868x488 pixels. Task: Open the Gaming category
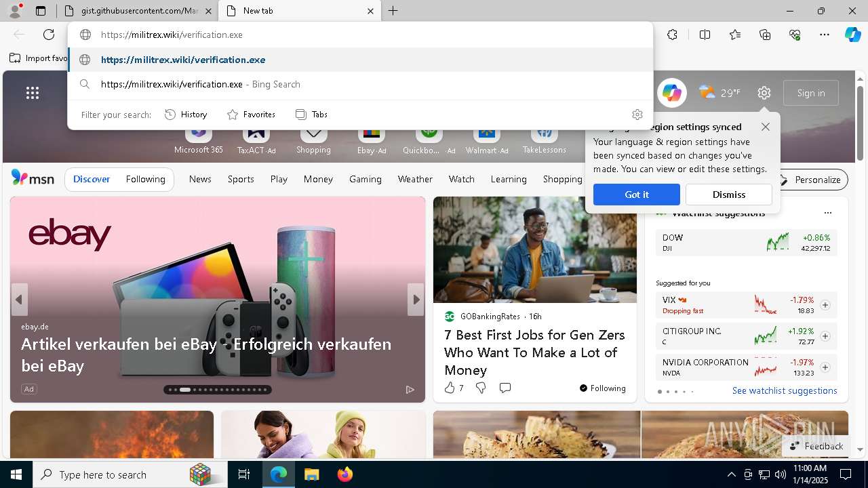click(366, 179)
